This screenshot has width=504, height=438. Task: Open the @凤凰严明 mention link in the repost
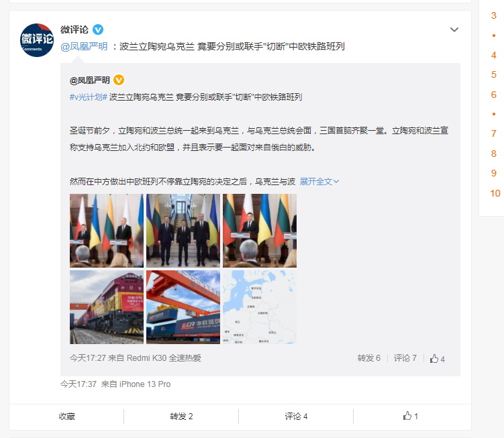(x=84, y=46)
